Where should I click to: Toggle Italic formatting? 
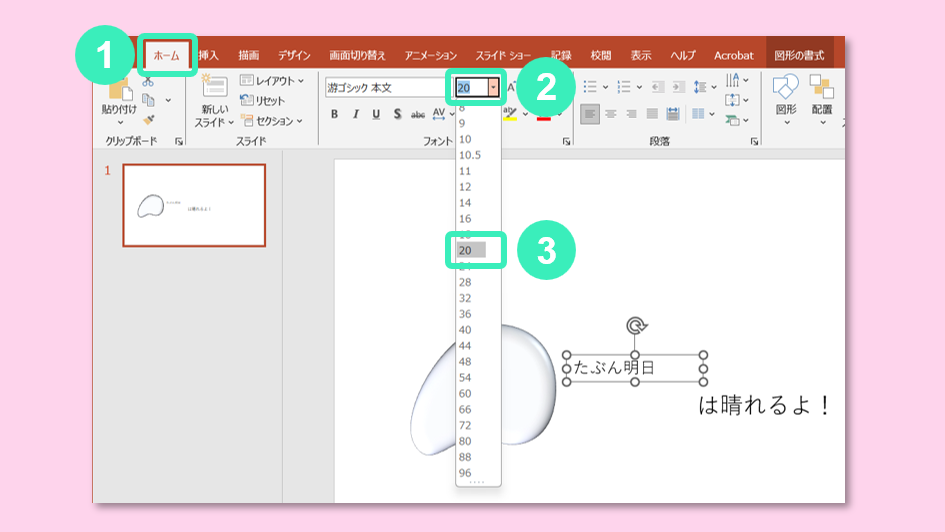[x=355, y=114]
